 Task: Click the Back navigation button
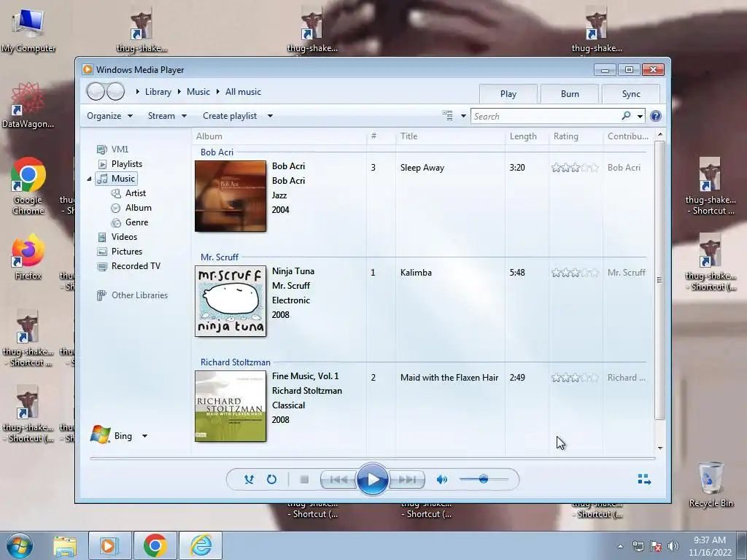coord(96,91)
